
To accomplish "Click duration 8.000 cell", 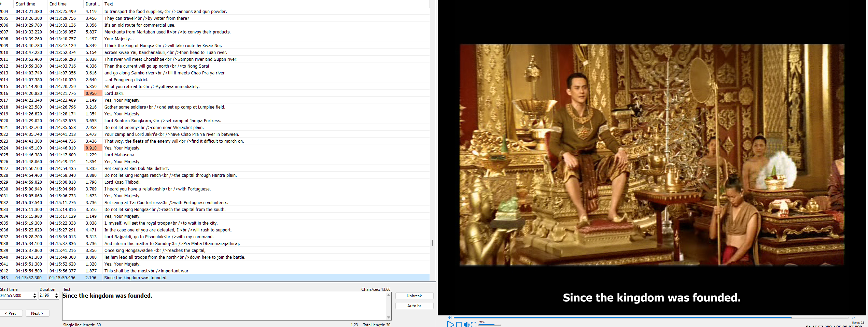I will click(93, 257).
